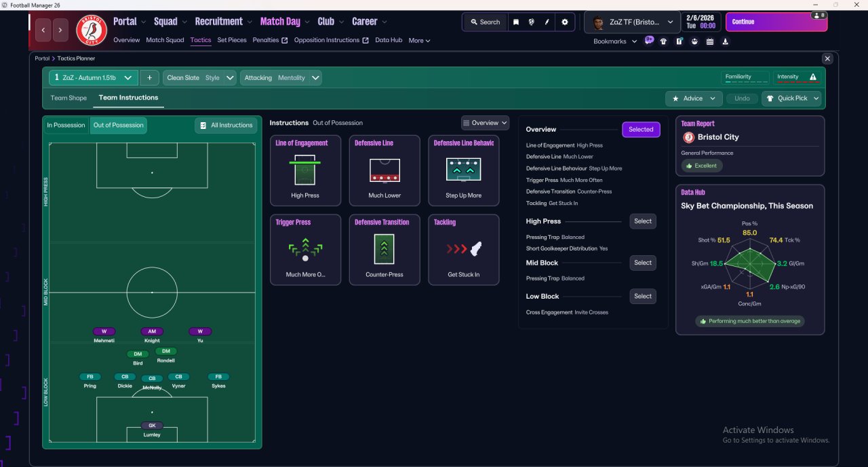Open the ZaZ TF manager profile dropdown

click(633, 22)
